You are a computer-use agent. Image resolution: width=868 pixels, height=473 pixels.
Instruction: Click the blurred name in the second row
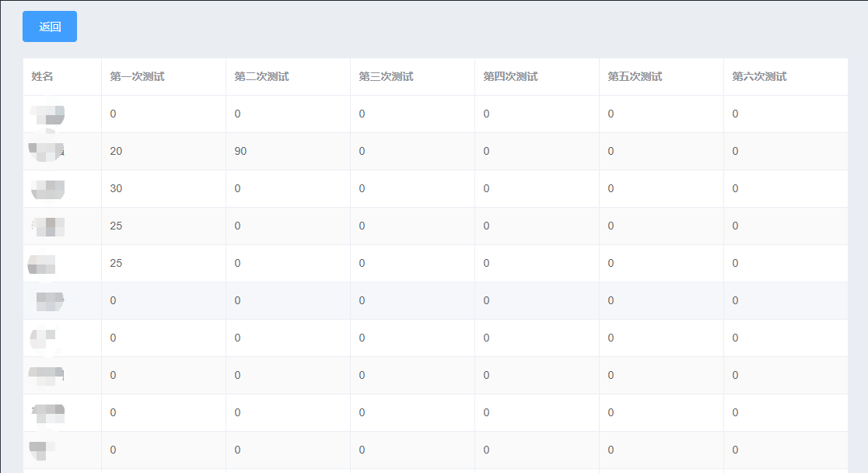(x=47, y=151)
